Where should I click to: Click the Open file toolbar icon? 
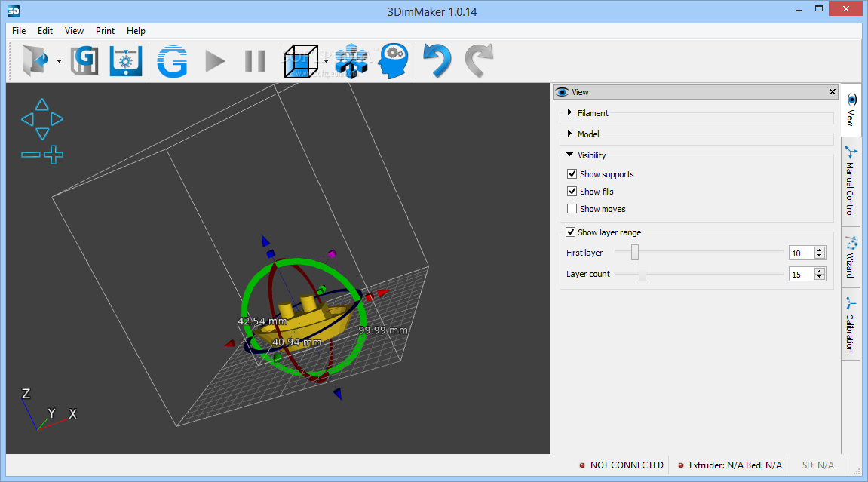35,60
